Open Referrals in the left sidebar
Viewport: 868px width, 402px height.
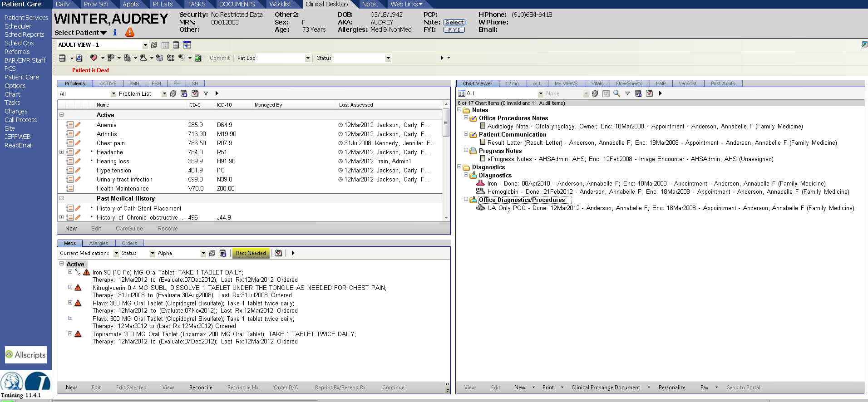coord(17,52)
